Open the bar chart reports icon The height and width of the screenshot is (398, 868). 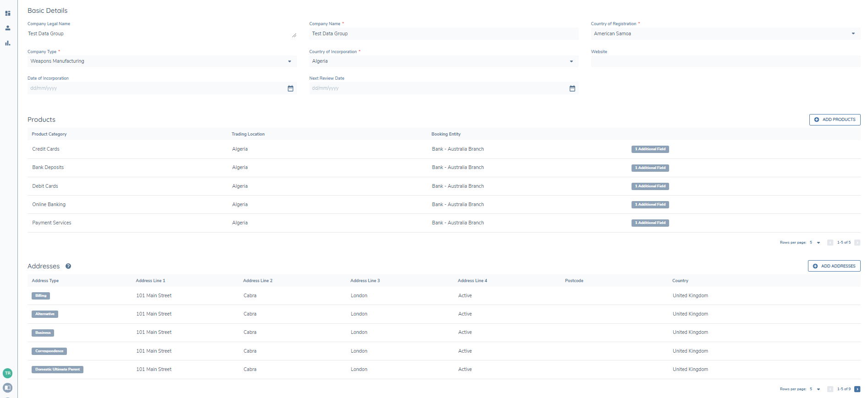8,43
